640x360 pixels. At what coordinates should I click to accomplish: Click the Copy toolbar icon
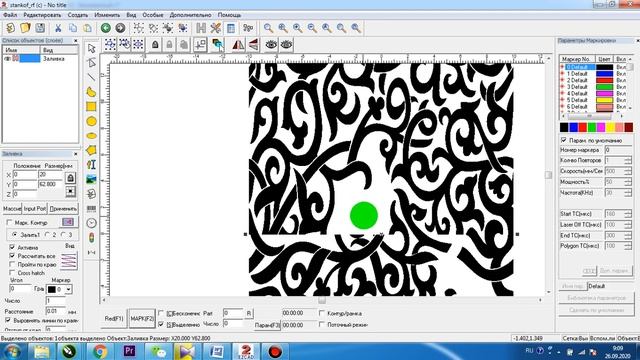coord(73,28)
